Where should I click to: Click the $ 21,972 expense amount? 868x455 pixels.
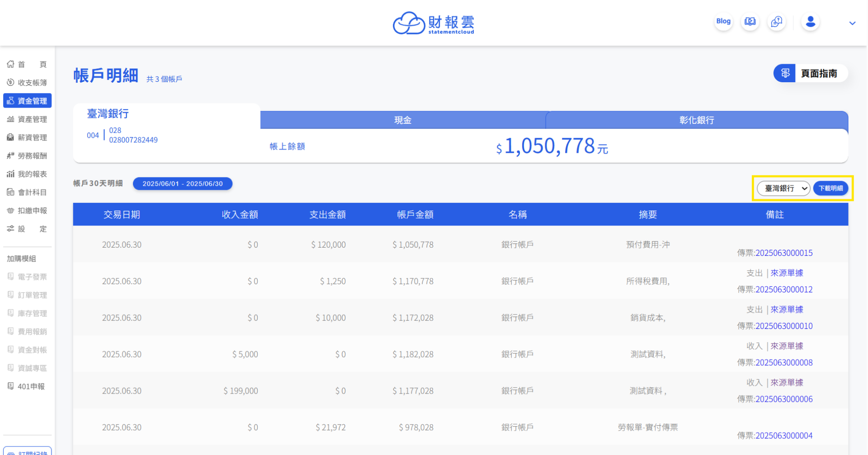coord(331,427)
